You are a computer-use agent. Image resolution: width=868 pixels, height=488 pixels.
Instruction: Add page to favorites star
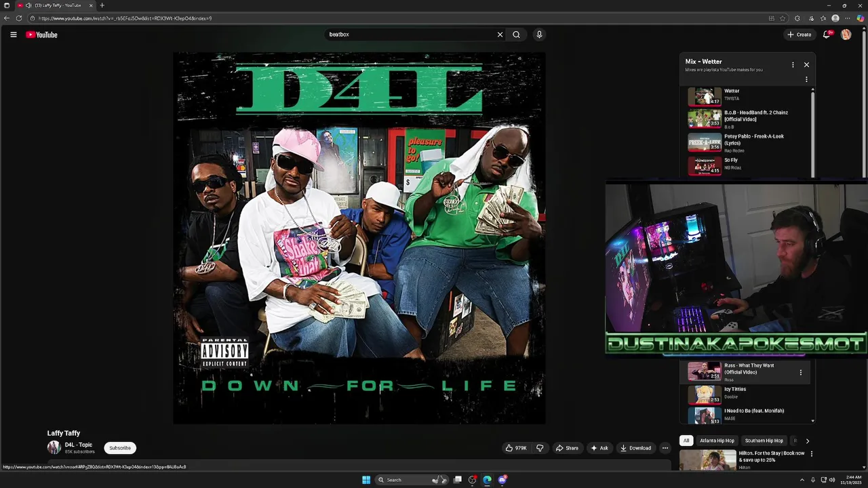click(x=783, y=18)
